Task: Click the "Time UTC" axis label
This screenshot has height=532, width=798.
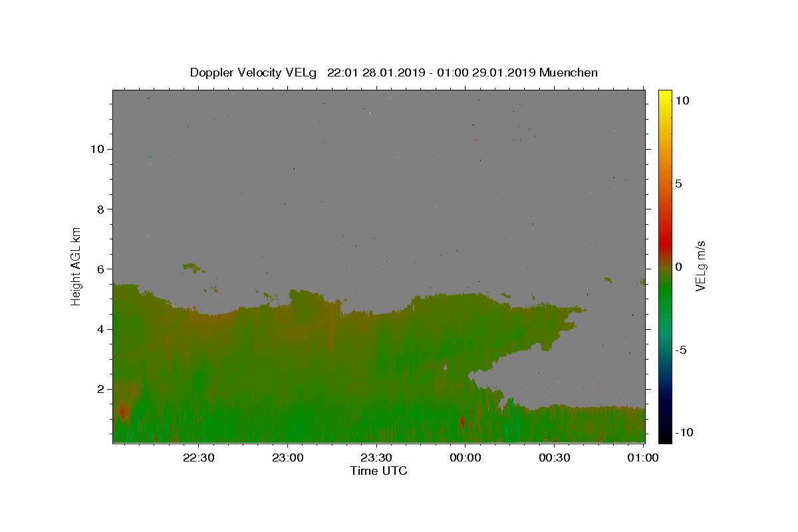Action: coord(378,471)
